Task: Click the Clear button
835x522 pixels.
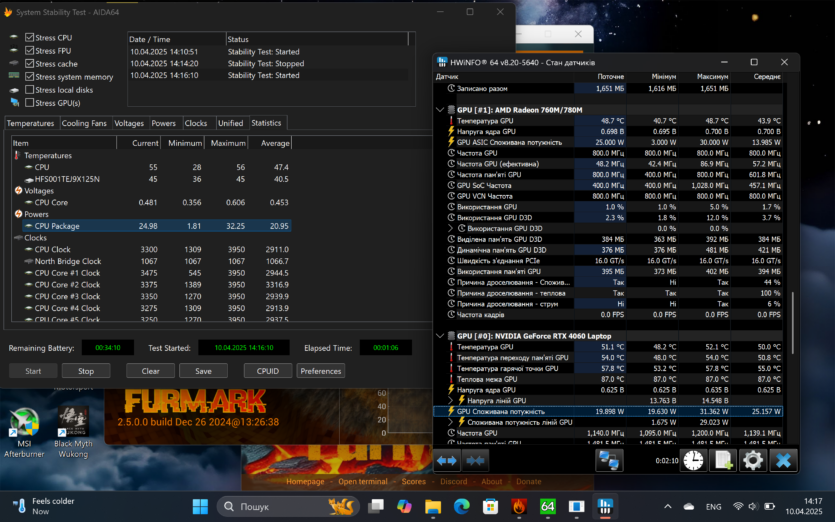Action: click(151, 371)
